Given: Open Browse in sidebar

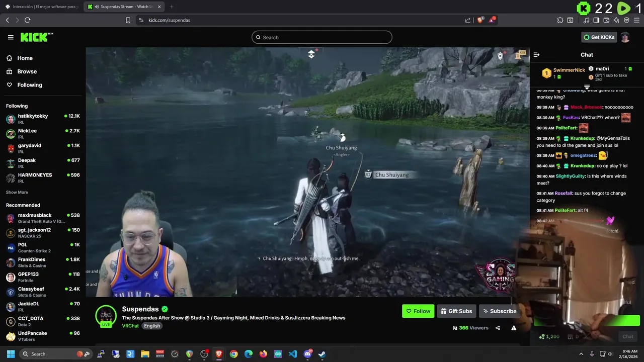Looking at the screenshot, I should [27, 71].
